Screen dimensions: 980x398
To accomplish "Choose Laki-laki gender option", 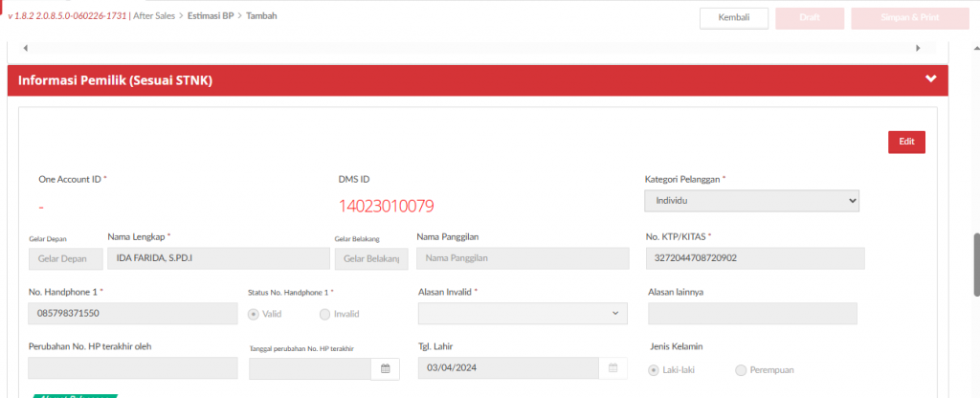I will 655,369.
